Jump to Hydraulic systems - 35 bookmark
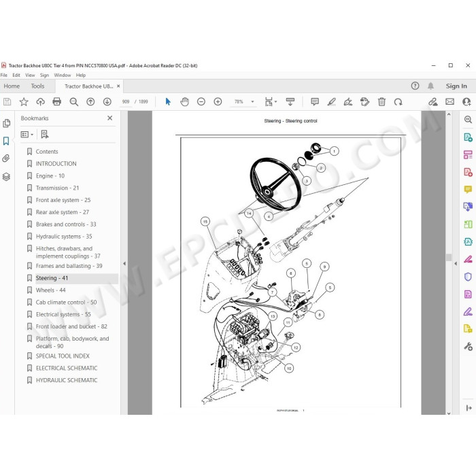 [64, 237]
